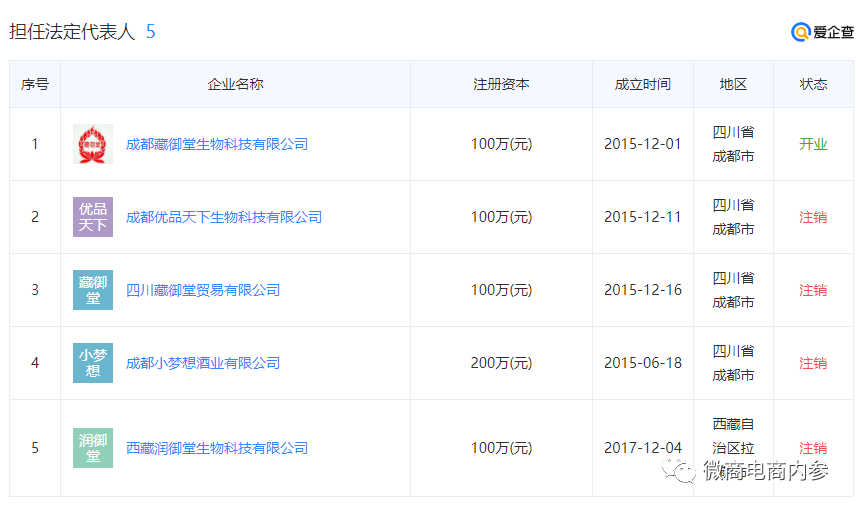This screenshot has width=856, height=508.
Task: Click the 200万(元) registered capital cell
Action: [x=501, y=363]
